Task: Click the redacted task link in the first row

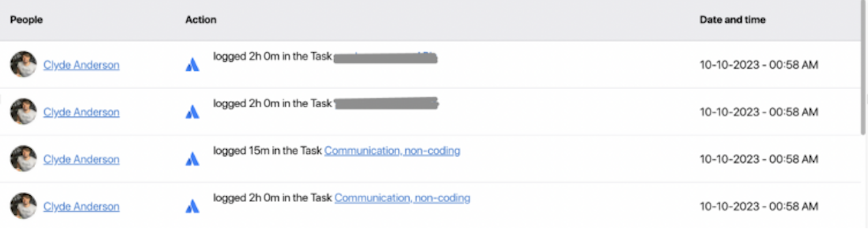Action: click(386, 57)
